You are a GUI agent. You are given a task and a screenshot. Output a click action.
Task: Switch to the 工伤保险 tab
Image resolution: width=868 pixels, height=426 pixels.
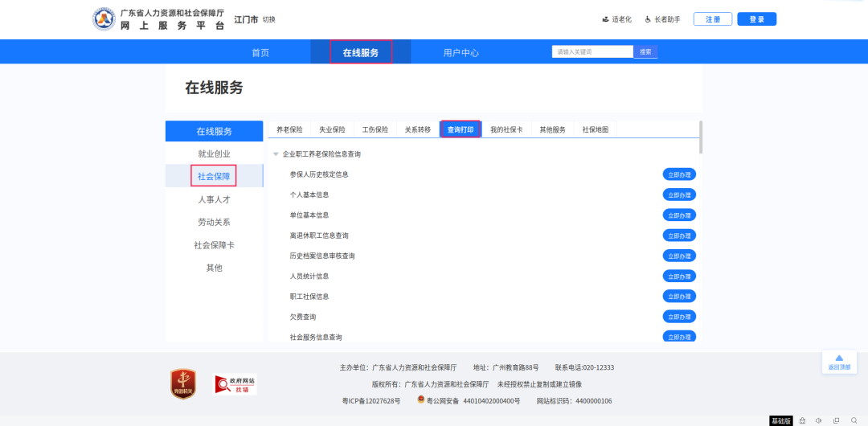[x=375, y=129]
